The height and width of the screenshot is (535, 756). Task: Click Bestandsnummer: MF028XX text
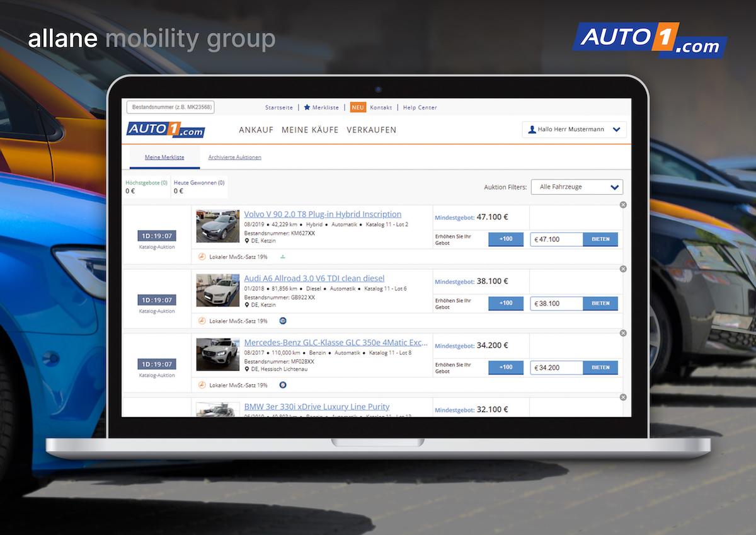pyautogui.click(x=279, y=361)
